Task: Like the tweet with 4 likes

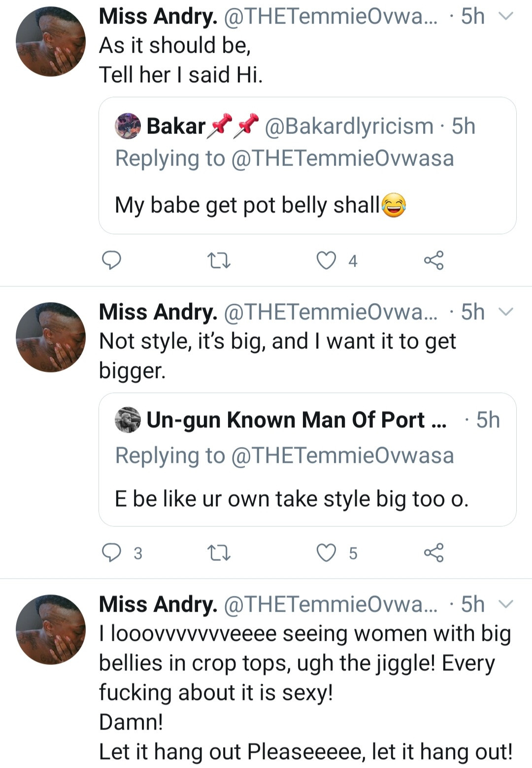Action: [326, 260]
